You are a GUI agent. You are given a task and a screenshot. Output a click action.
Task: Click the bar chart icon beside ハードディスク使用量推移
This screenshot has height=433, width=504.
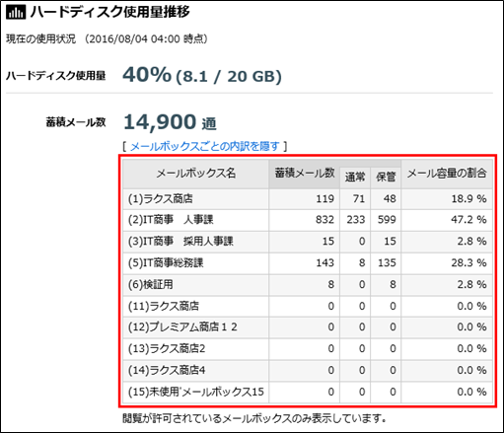pyautogui.click(x=16, y=13)
